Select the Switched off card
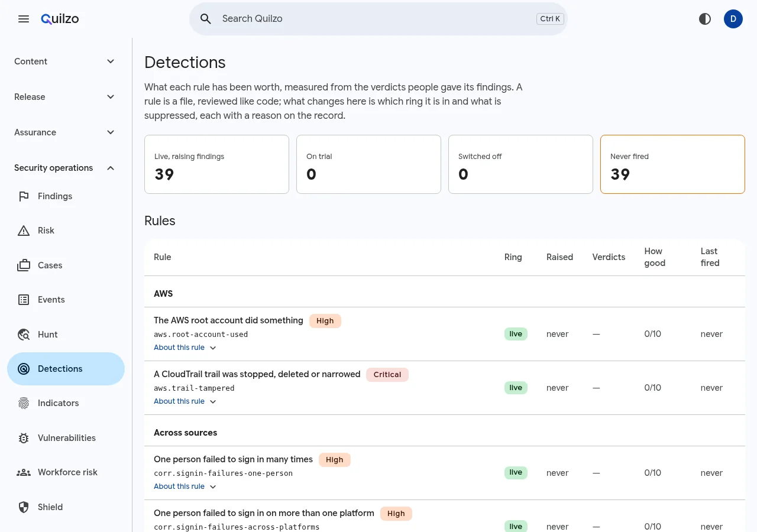This screenshot has width=757, height=532. pyautogui.click(x=520, y=164)
